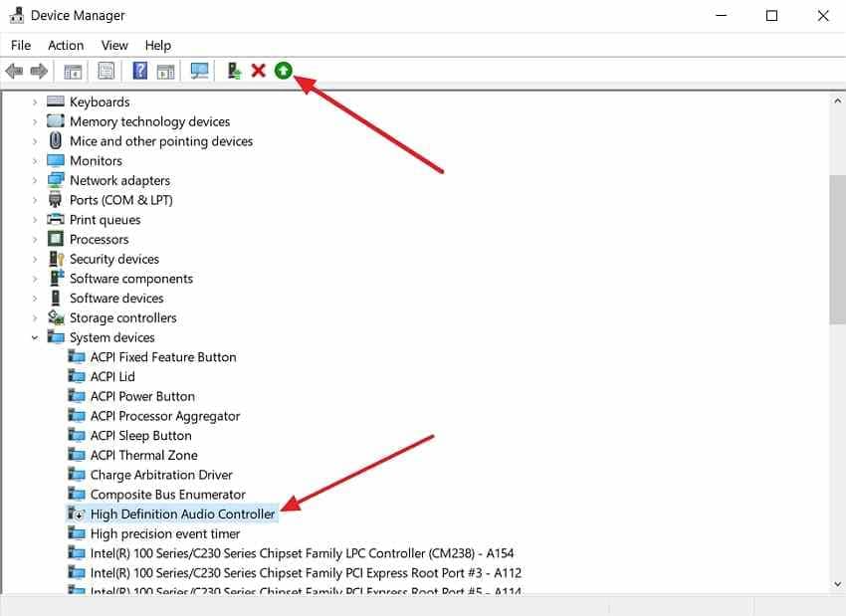Select High Definition Audio Controller device

pos(182,514)
